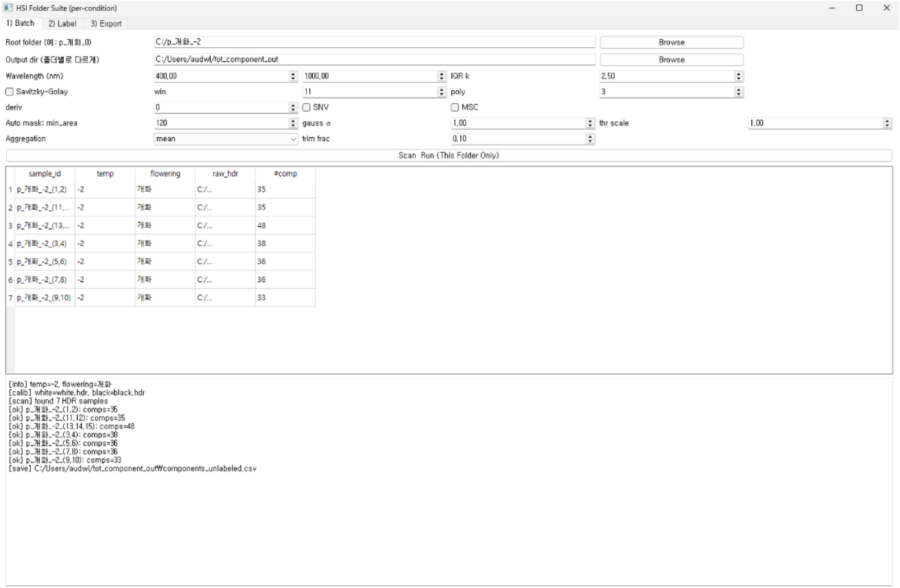Adjust the trim frac spinner arrows
Screen dimensions: 900x588
(590, 139)
